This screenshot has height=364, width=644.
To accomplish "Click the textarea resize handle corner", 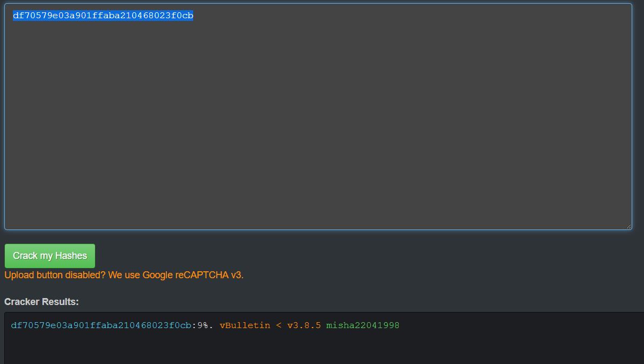I will click(x=628, y=226).
